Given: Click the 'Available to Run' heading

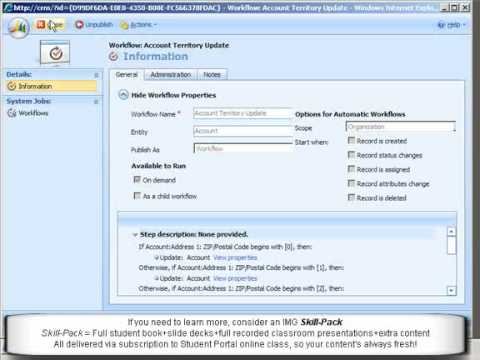Looking at the screenshot, I should (159, 166).
